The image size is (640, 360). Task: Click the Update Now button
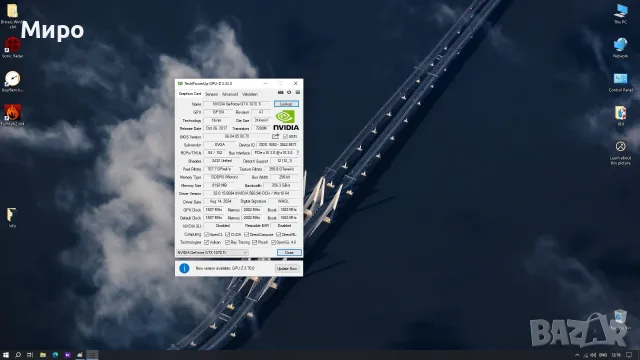[x=287, y=269]
